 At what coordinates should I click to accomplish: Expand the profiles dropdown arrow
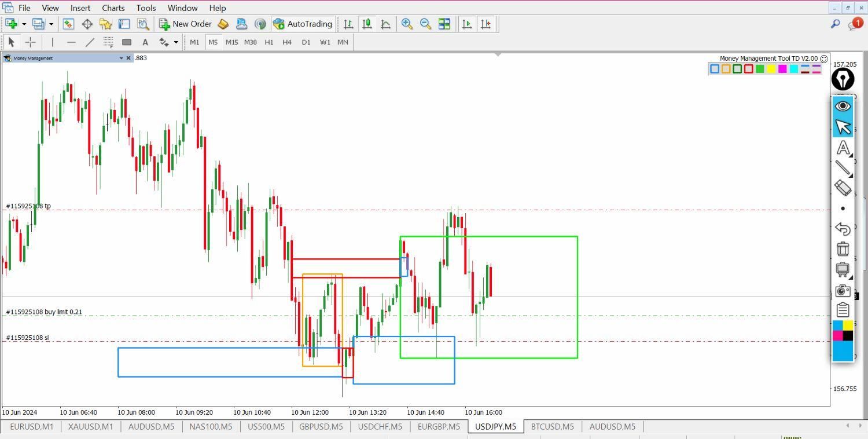click(x=51, y=24)
